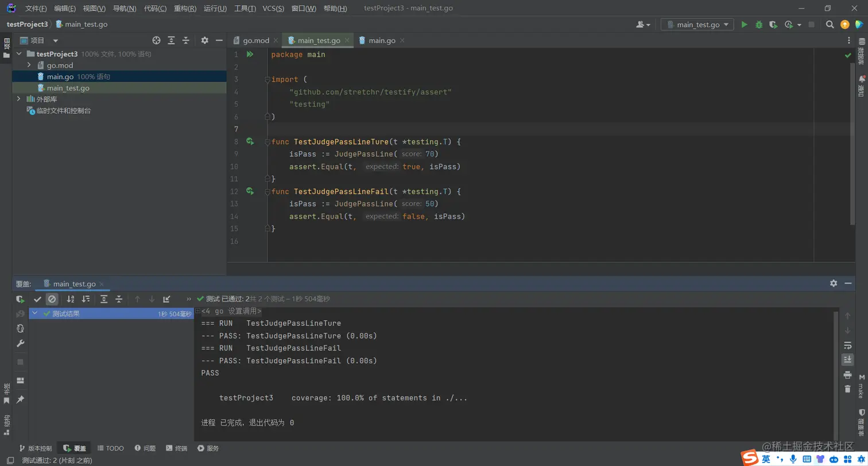This screenshot has width=868, height=466.
Task: Start debugging with the green bug icon
Action: click(759, 25)
